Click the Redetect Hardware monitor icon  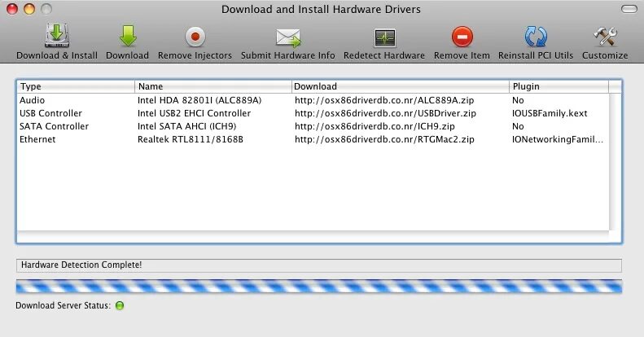[385, 37]
